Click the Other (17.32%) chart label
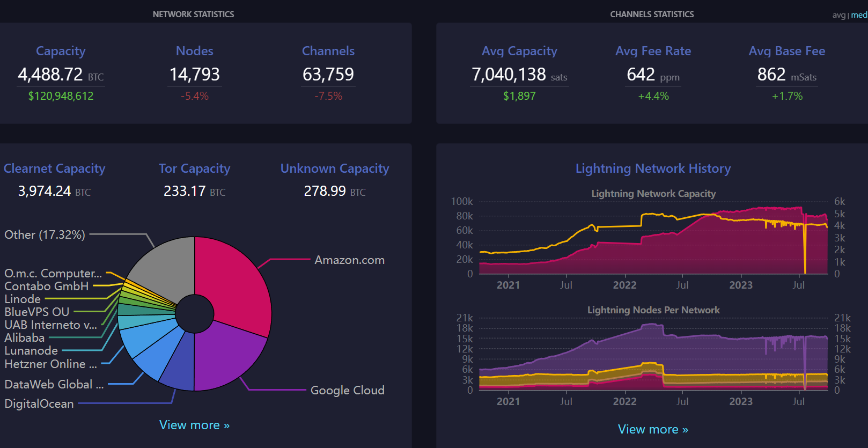The width and height of the screenshot is (868, 448). 45,234
